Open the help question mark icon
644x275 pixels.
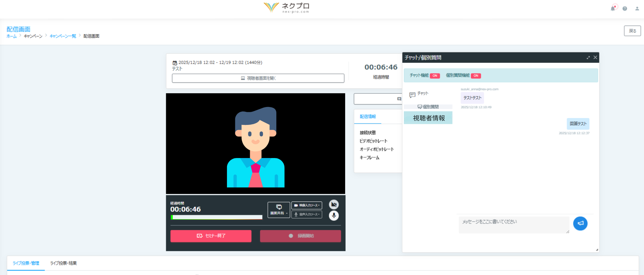pos(625,9)
